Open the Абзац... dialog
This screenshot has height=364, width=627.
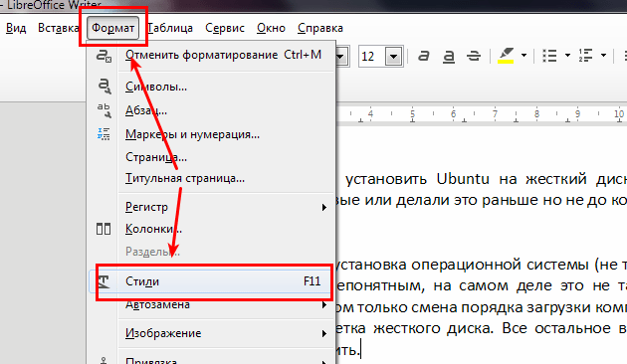click(x=211, y=110)
